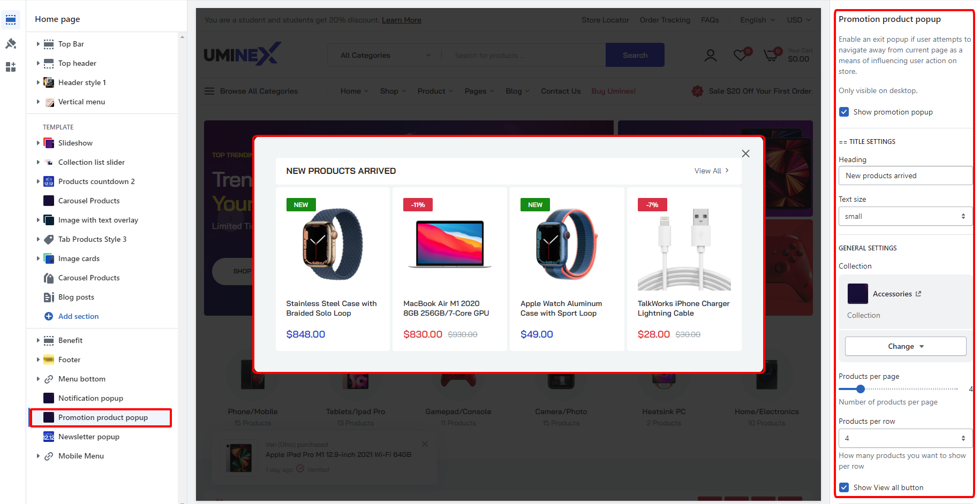Expand the Slideshow section
980x504 pixels.
click(x=38, y=143)
